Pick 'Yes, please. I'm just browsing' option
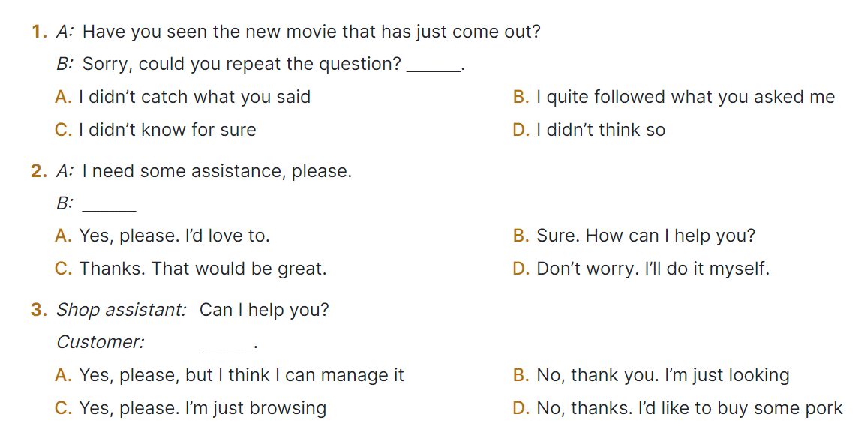Screen dimensions: 868x430 191,408
